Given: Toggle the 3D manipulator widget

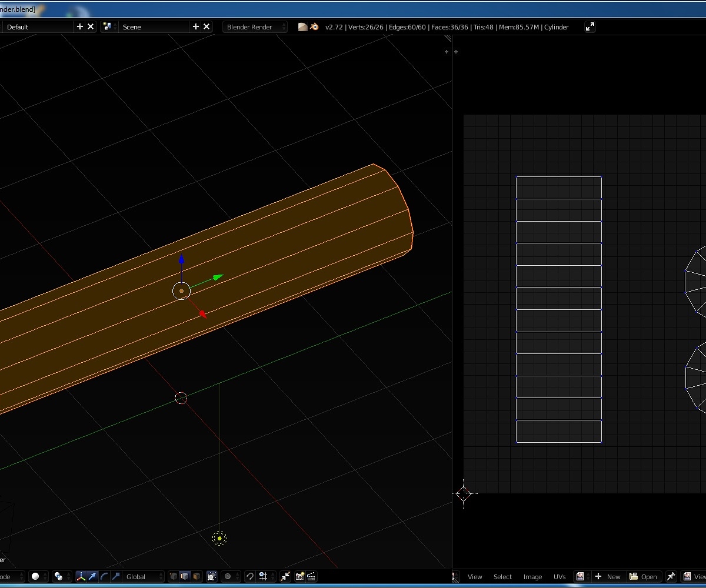Looking at the screenshot, I should 81,576.
